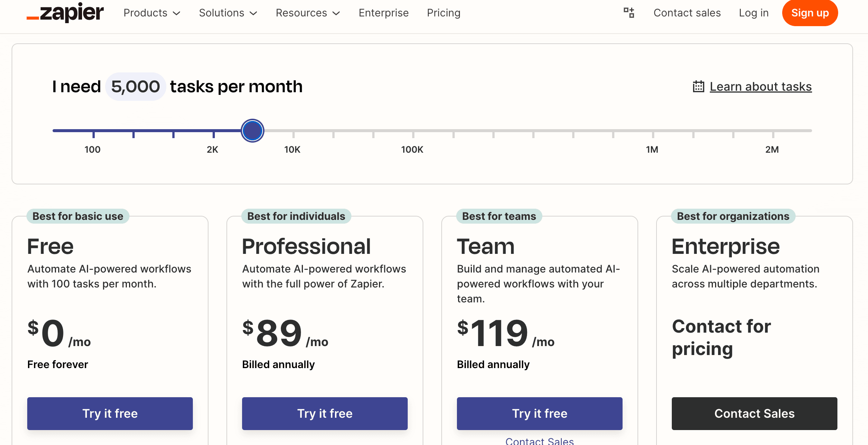
Task: Click the Best for individuals badge
Action: tap(296, 216)
